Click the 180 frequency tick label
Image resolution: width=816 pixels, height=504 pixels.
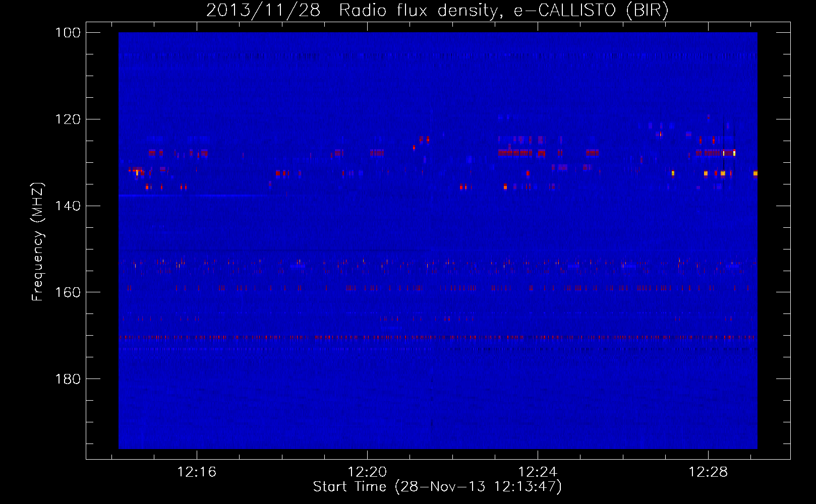click(x=68, y=379)
